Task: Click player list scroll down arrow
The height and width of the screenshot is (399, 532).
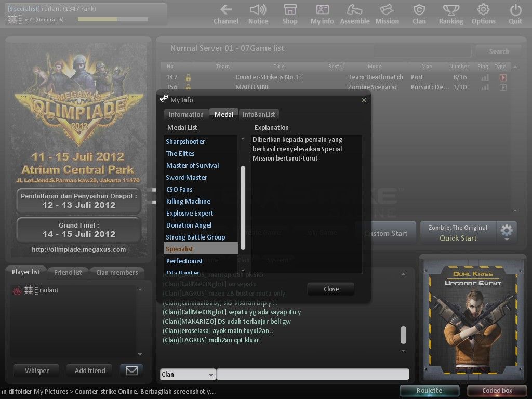Action: [140, 354]
